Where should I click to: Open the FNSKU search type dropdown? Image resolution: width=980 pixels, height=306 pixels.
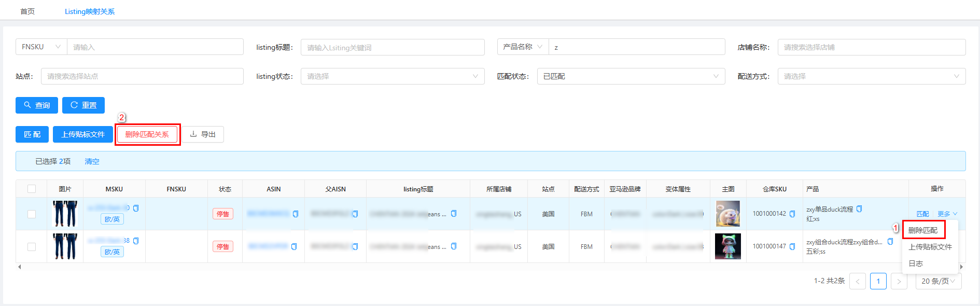tap(41, 47)
